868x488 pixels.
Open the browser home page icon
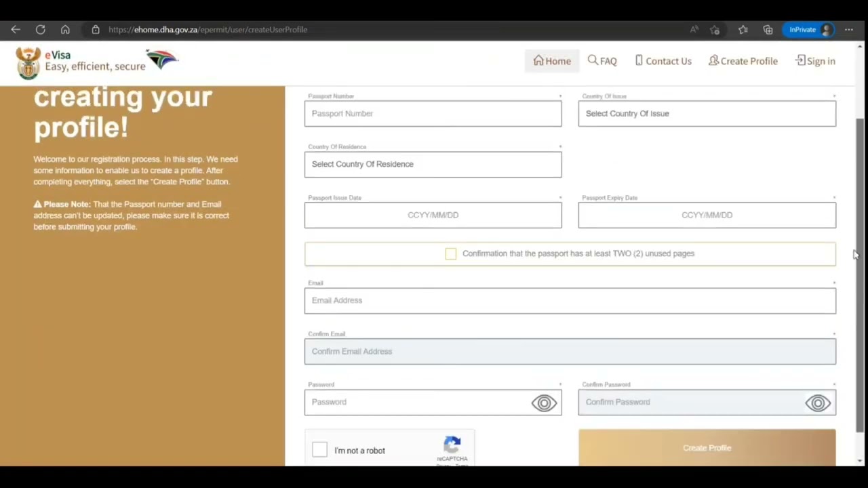(65, 30)
